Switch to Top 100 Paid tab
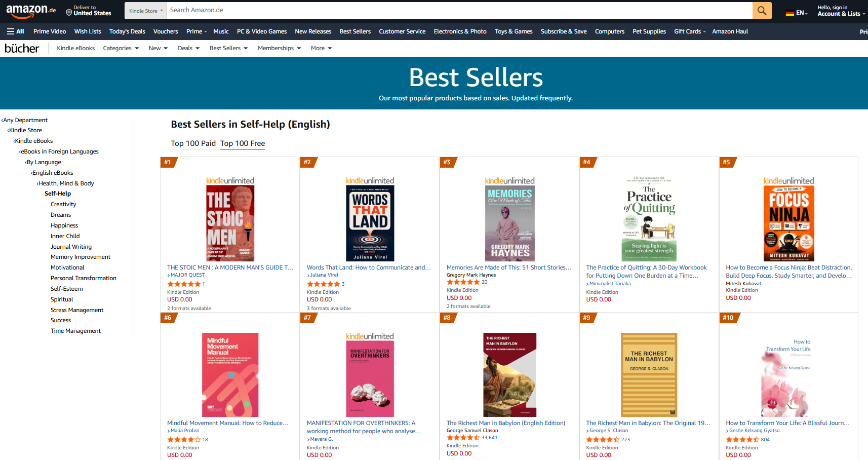Screen dimensions: 868x460 point(193,143)
